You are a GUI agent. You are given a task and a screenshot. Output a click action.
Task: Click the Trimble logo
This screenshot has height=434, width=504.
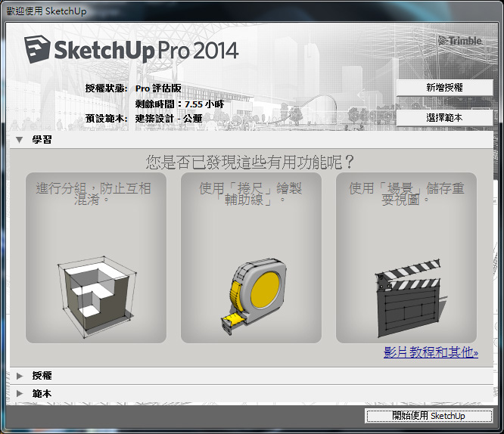click(x=460, y=41)
